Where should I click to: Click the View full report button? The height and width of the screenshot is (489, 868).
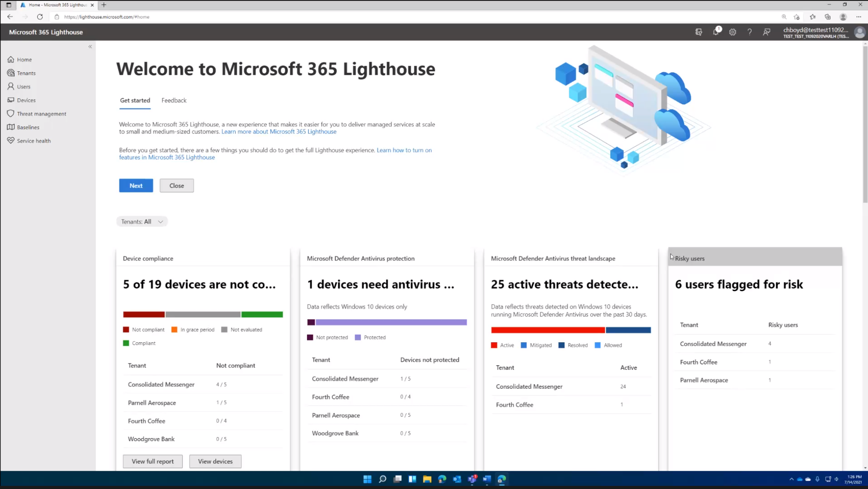coord(153,461)
